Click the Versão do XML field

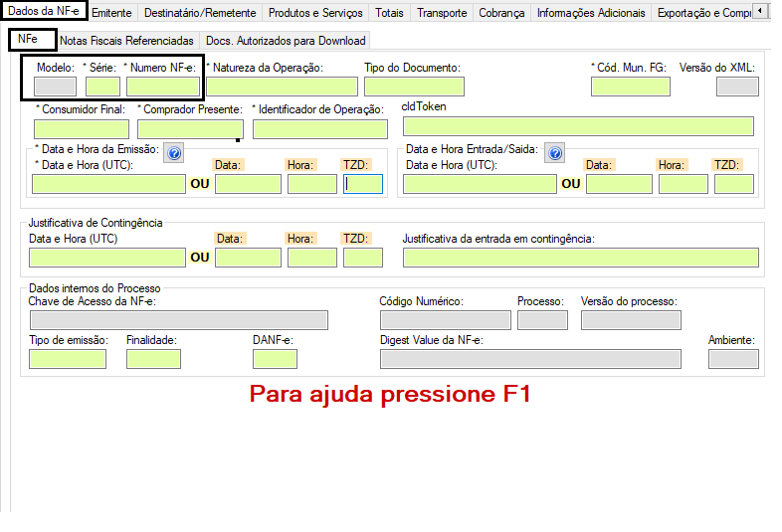[737, 87]
